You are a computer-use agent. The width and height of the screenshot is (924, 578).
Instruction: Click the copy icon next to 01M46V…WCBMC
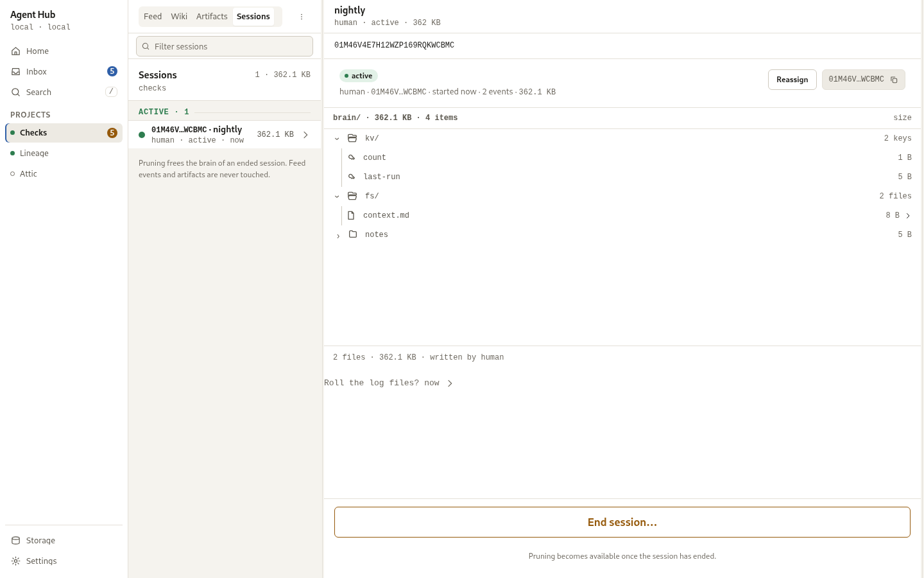tap(894, 80)
